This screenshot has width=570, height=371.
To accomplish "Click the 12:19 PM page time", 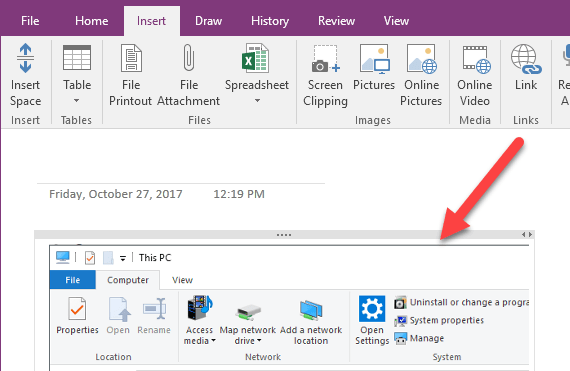I will (x=239, y=194).
